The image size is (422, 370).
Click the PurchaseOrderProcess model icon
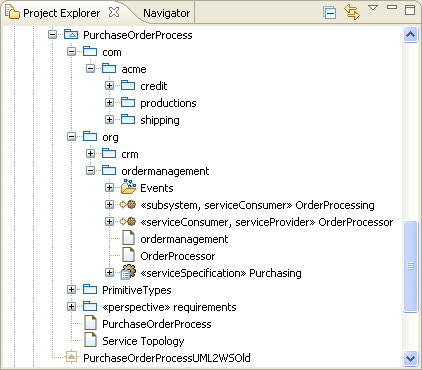click(71, 34)
